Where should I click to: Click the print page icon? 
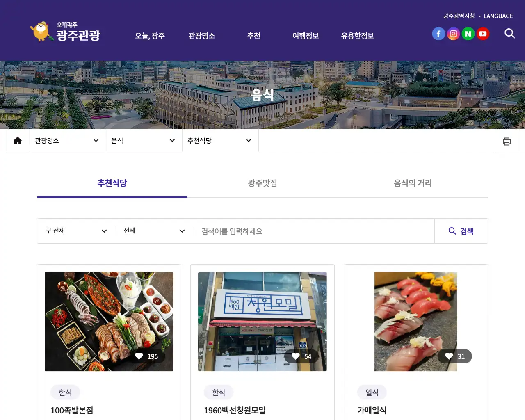click(x=507, y=141)
